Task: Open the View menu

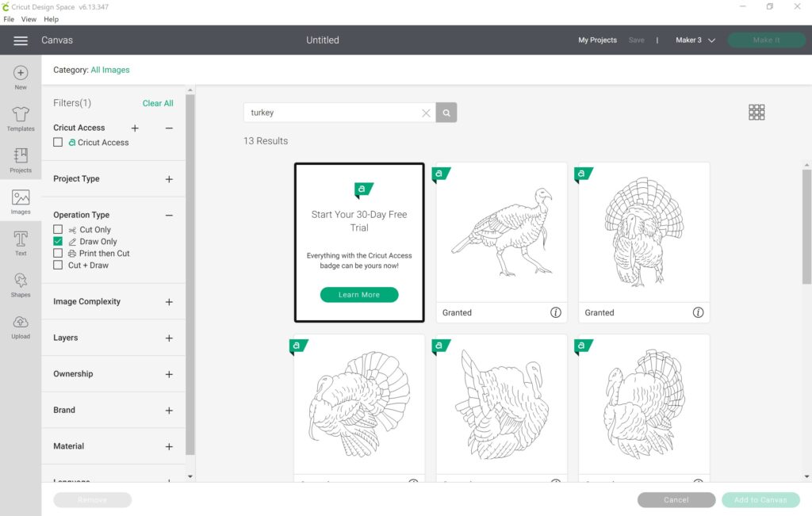Action: click(29, 19)
